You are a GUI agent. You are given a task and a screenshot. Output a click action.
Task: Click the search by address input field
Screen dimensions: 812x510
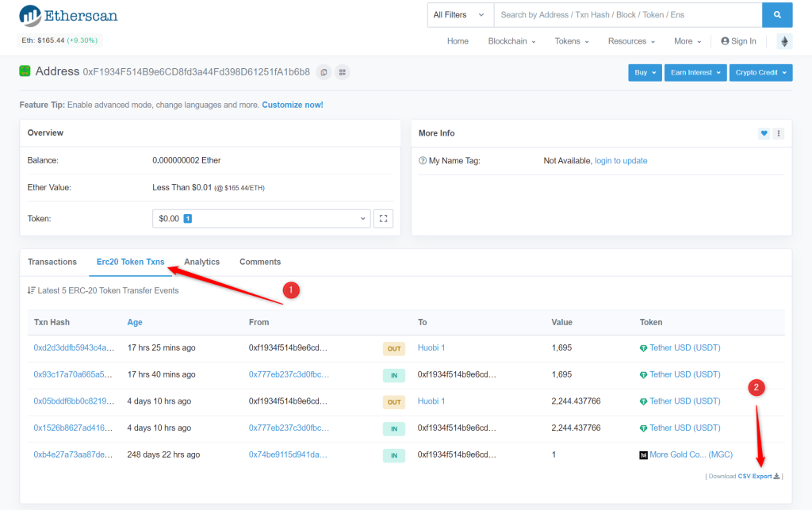point(628,15)
